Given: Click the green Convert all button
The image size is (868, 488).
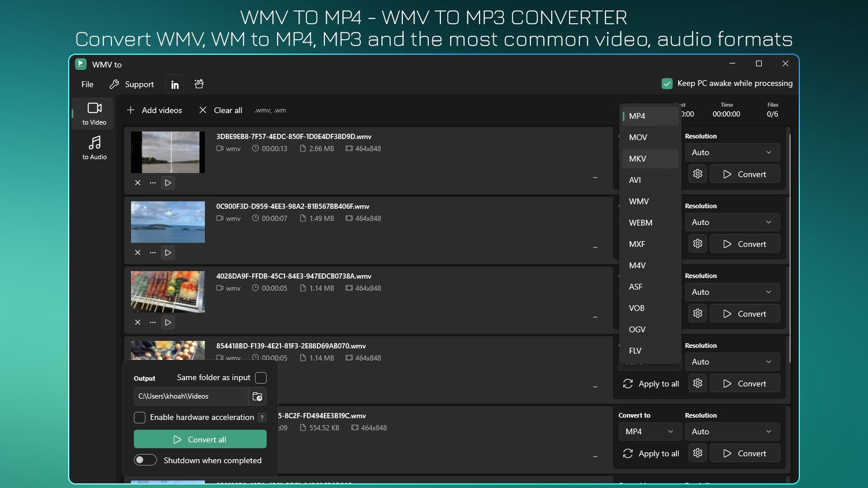Looking at the screenshot, I should 200,440.
